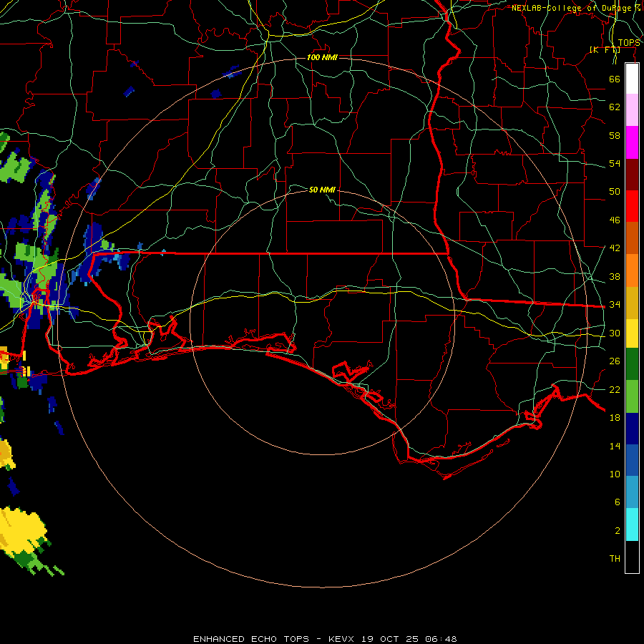644x644 pixels.
Task: Pick the light green legend swatch
Action: (632, 396)
